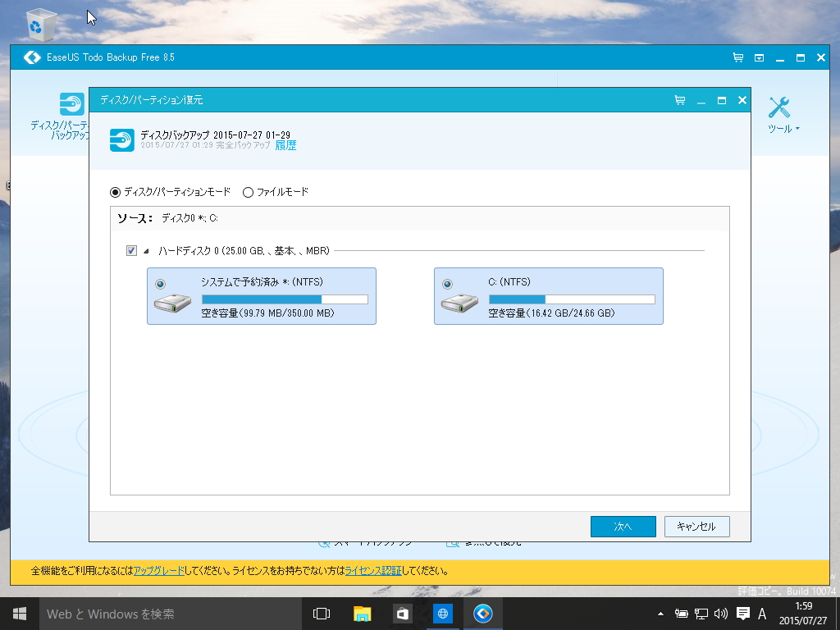Screen dimensions: 840x630
Task: Maximize the ディスク/パーティション復元 dialog
Action: point(722,100)
